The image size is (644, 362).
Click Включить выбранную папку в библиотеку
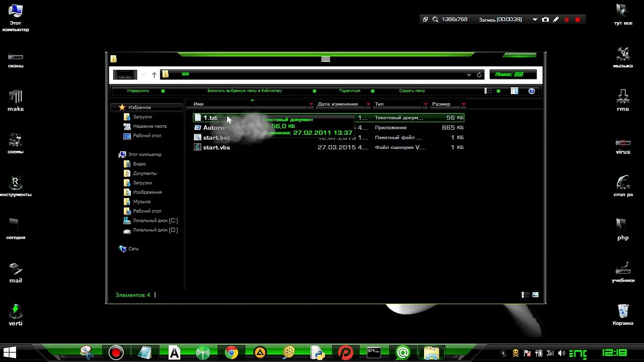click(x=245, y=91)
